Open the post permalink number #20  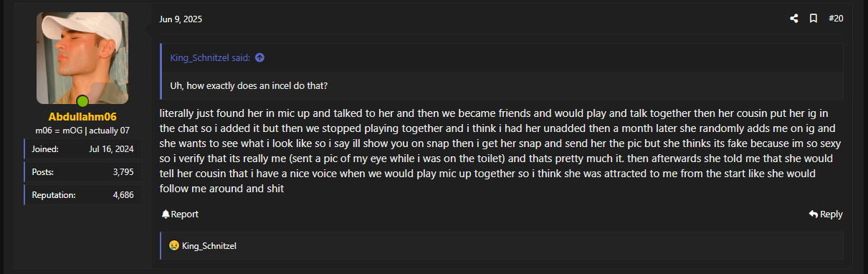(x=836, y=19)
